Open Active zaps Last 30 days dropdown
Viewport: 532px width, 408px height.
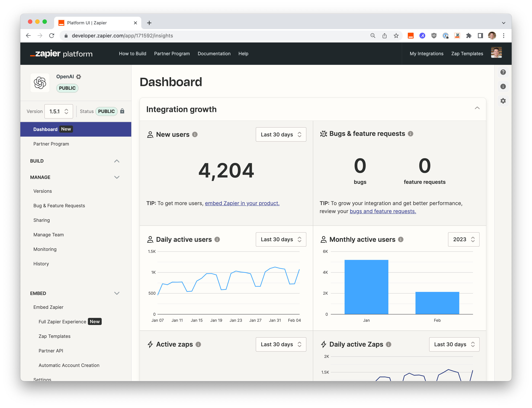[x=281, y=344]
